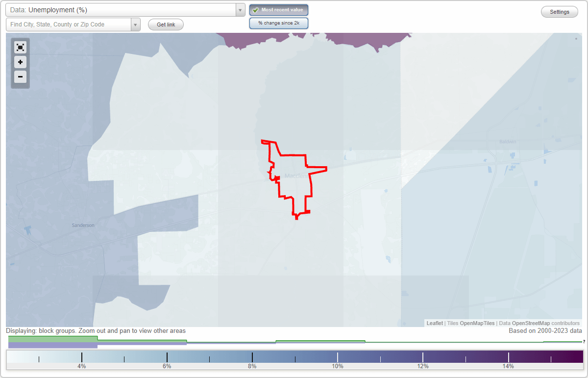Image resolution: width=588 pixels, height=378 pixels.
Task: Click the 4% mark on color legend
Action: (82, 366)
